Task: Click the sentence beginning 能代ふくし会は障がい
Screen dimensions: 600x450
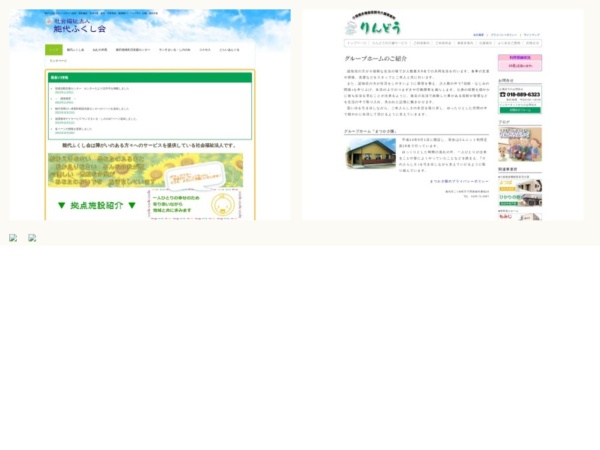Action: (x=148, y=145)
